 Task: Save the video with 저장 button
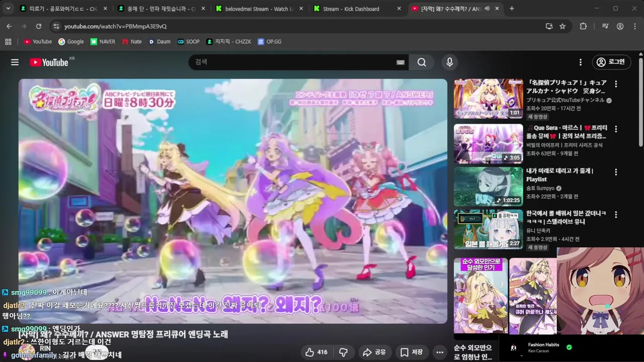pos(412,352)
